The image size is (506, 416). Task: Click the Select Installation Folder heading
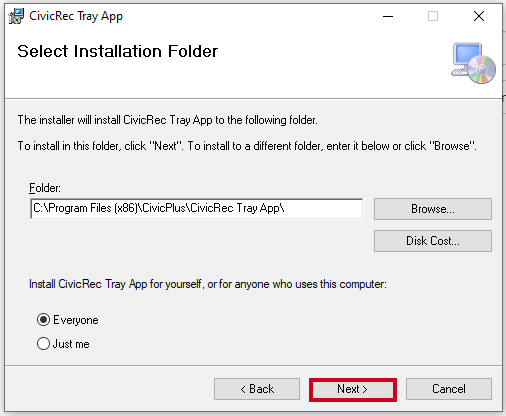[x=117, y=51]
